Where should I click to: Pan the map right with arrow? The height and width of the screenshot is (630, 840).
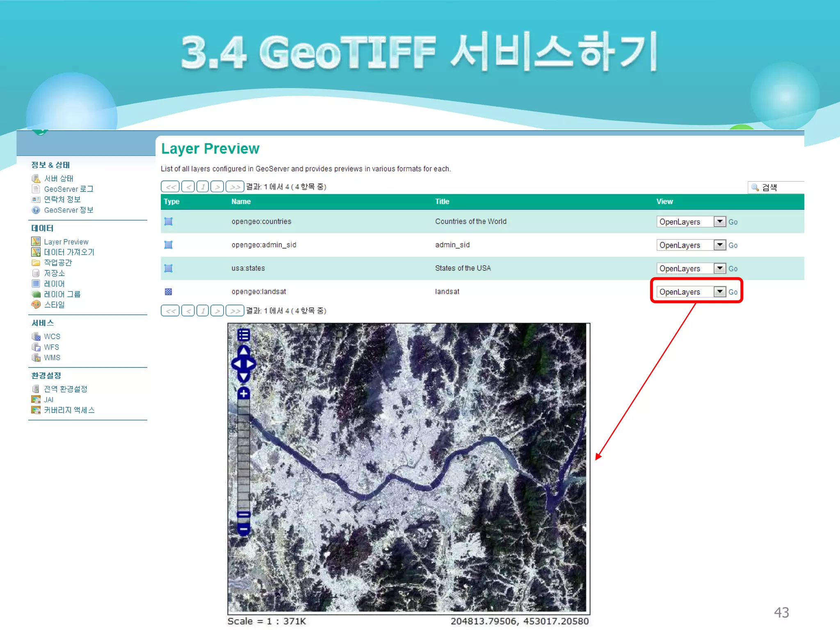pos(251,364)
